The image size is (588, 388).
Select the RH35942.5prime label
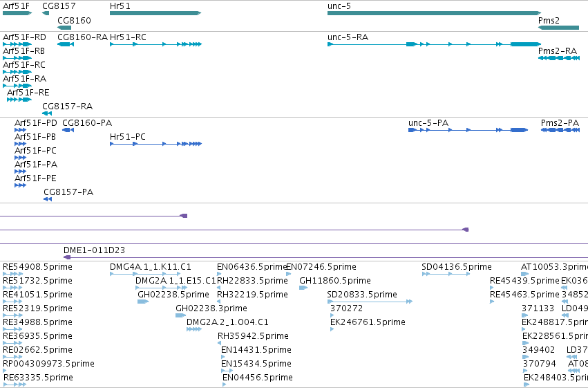[253, 336]
